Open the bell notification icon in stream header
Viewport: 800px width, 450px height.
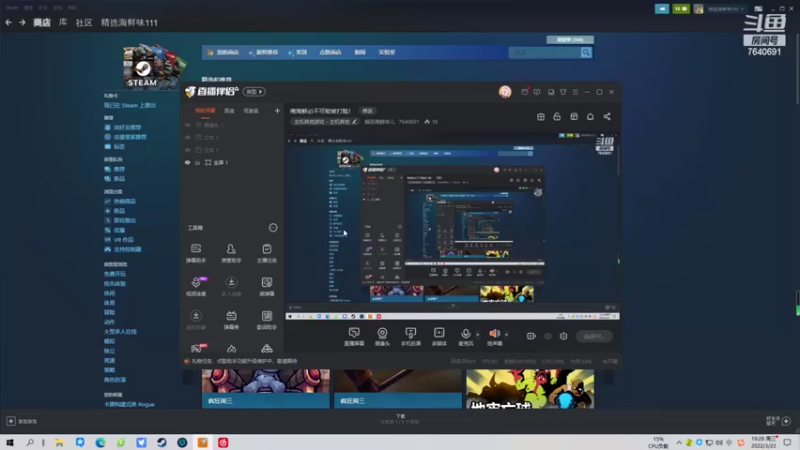click(590, 117)
